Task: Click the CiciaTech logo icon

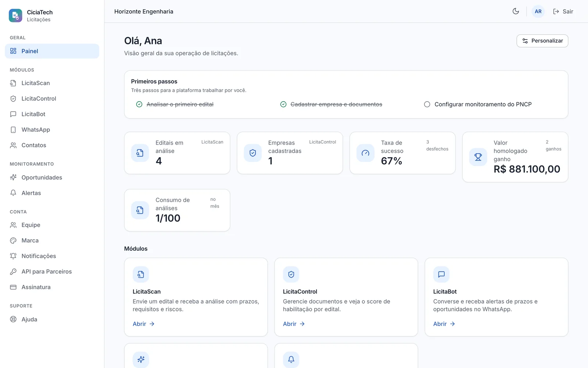Action: coord(15,15)
